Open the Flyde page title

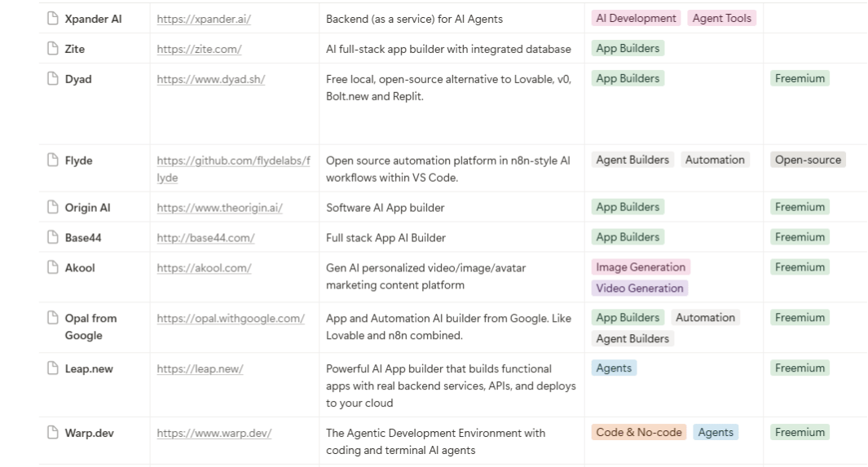tap(78, 161)
